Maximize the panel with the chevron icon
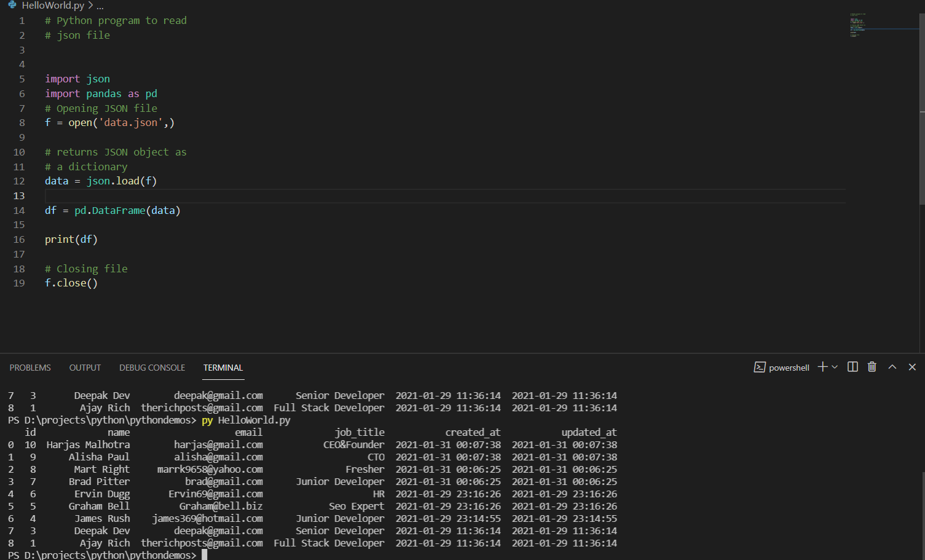Image resolution: width=925 pixels, height=560 pixels. click(x=892, y=367)
